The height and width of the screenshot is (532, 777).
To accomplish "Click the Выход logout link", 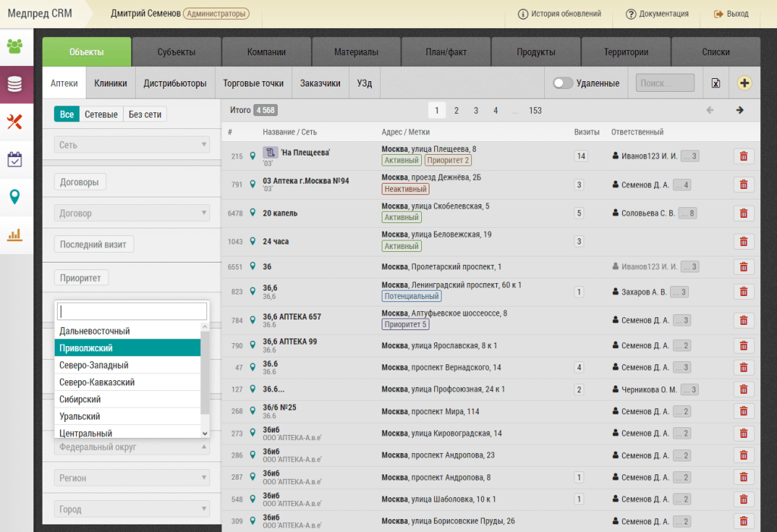I will point(738,14).
